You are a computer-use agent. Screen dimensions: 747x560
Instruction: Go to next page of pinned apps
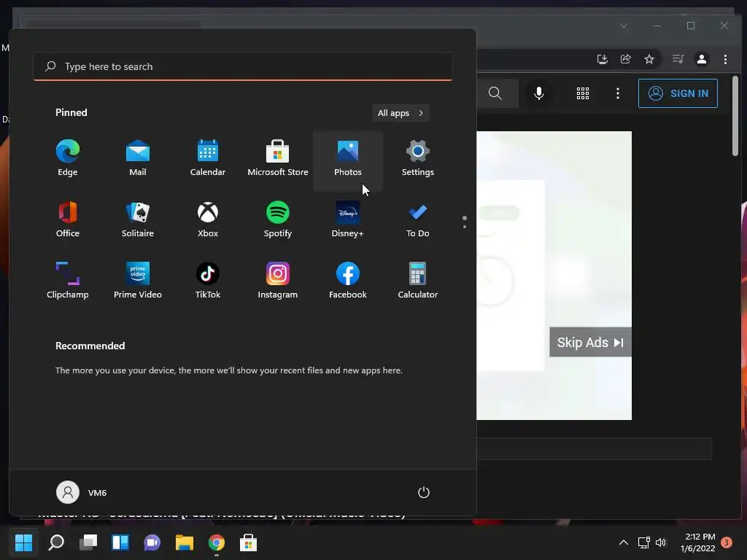(x=465, y=227)
